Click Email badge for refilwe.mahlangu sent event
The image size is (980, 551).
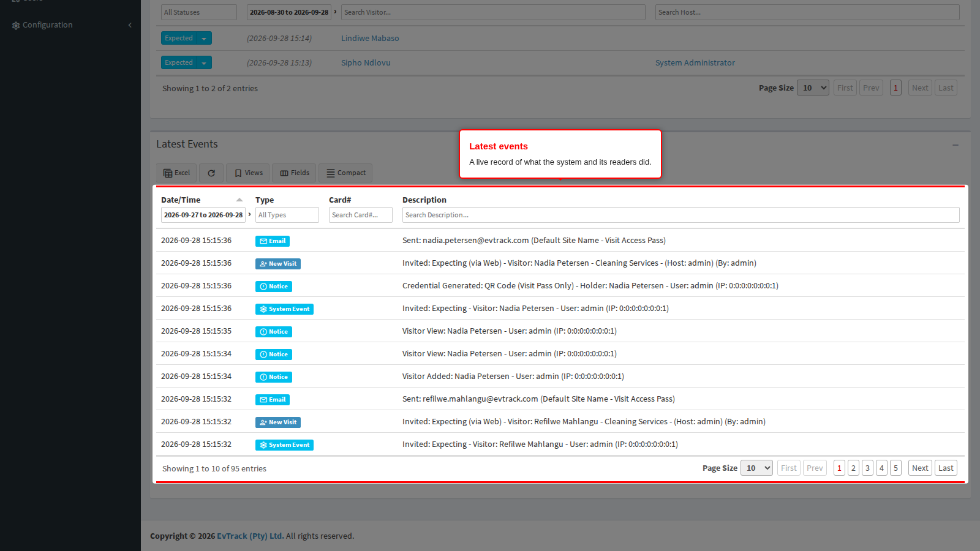pyautogui.click(x=273, y=400)
